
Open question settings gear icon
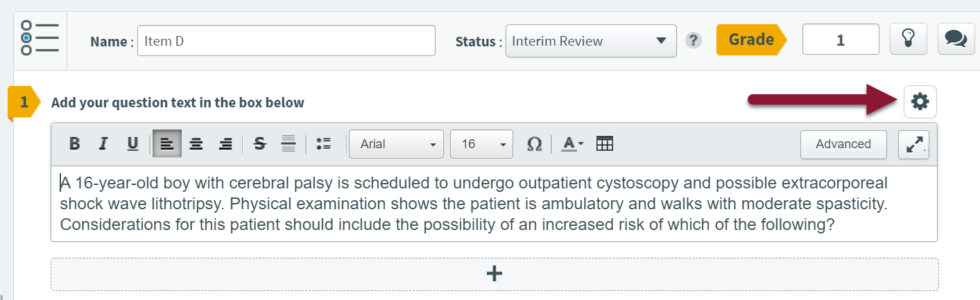click(x=920, y=102)
